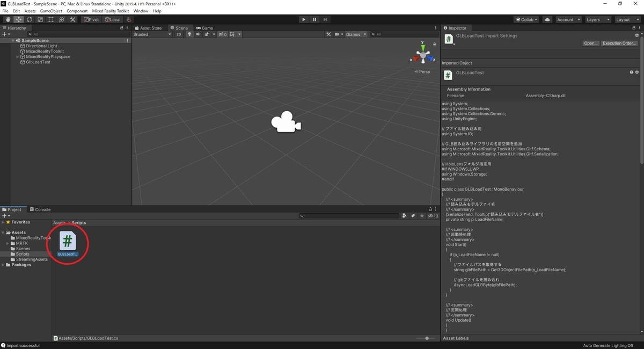The width and height of the screenshot is (644, 349).
Task: Select the Move tool
Action: tap(18, 19)
